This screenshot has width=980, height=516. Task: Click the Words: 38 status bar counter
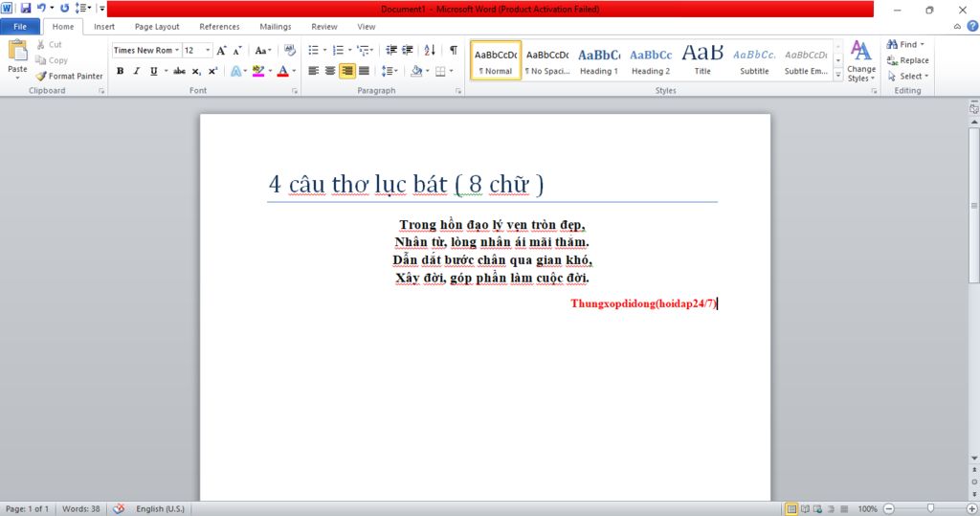[80, 508]
